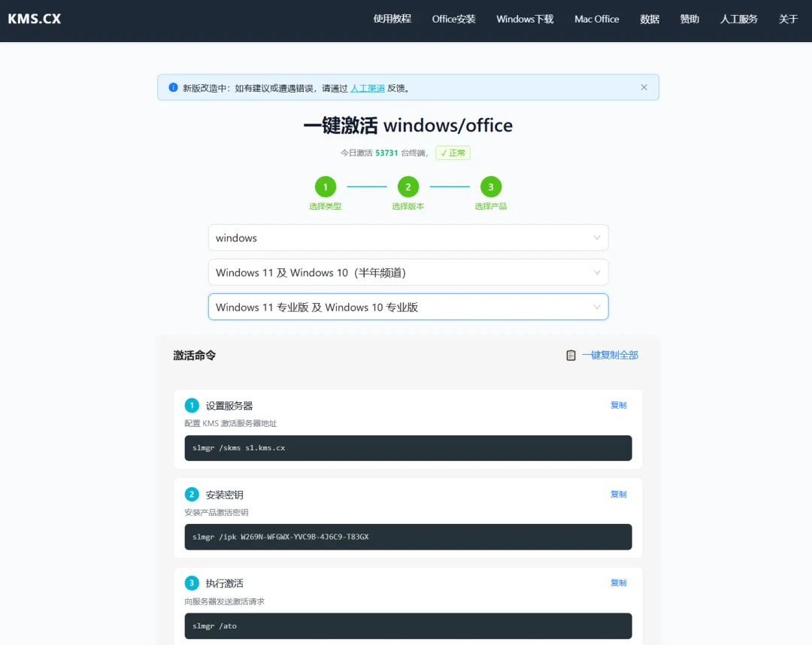This screenshot has height=645, width=812.
Task: Open the Mac Office menu item
Action: click(x=596, y=19)
